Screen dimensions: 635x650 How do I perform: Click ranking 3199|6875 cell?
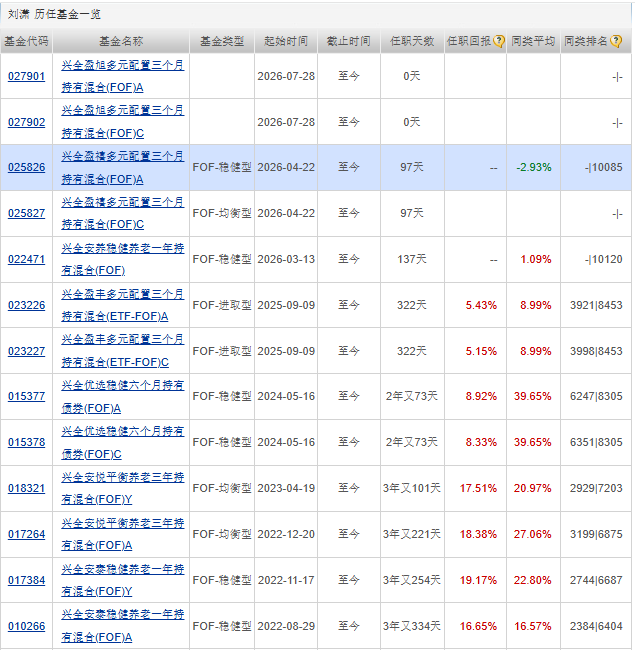point(596,534)
